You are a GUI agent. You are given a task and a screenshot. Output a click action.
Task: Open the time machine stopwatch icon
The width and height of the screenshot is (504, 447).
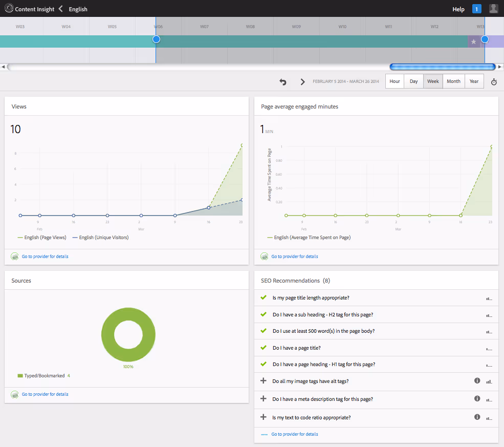(493, 81)
